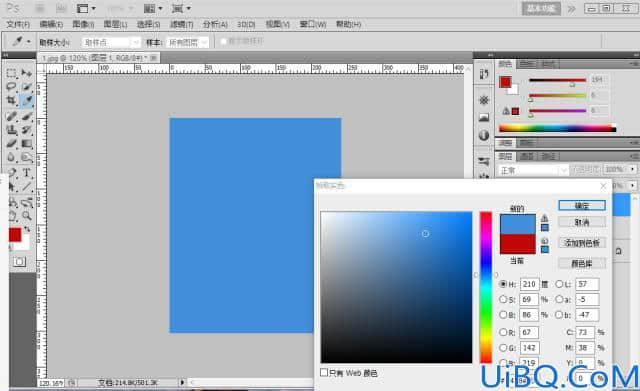Open the 编辑(E) menu

pos(51,24)
